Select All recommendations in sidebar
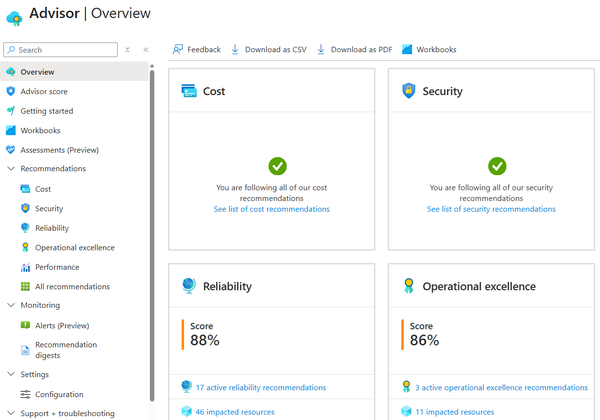 [x=74, y=286]
